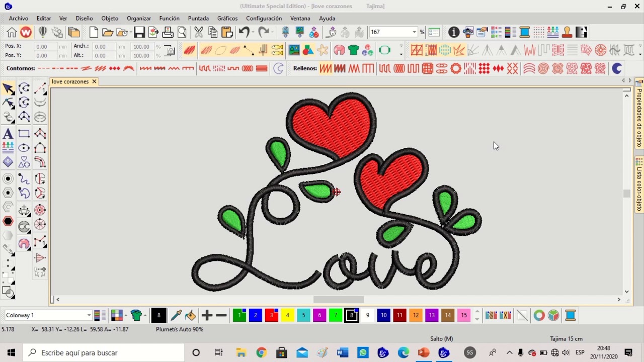The height and width of the screenshot is (362, 644).
Task: Open the color picker eyedropper tool
Action: [x=176, y=315]
